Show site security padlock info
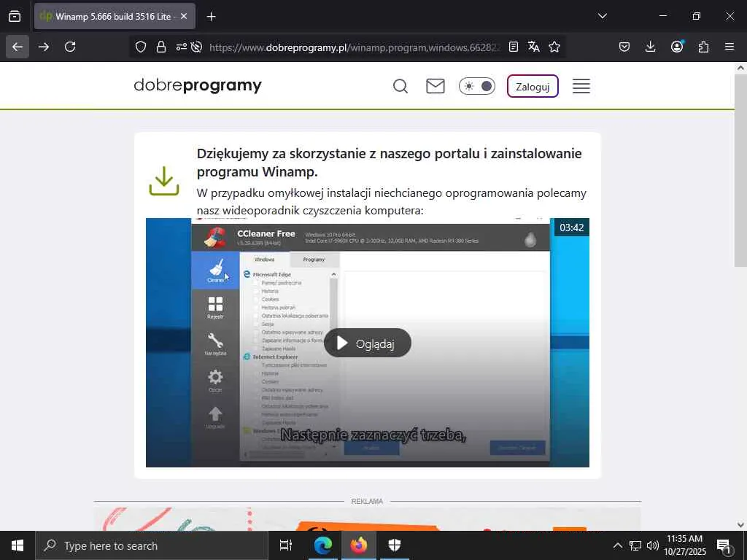This screenshot has width=747, height=560. point(161,47)
